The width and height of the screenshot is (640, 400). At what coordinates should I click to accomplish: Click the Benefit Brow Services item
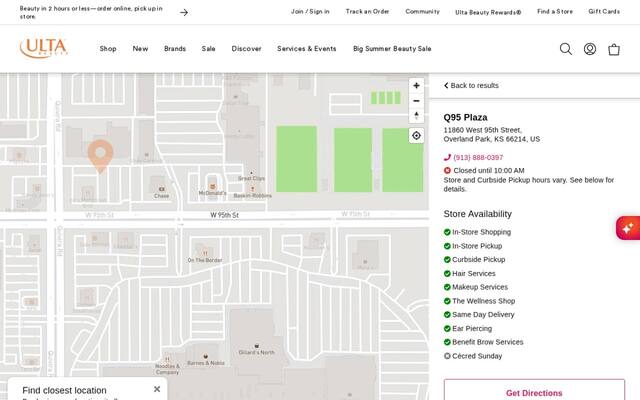pos(484,342)
